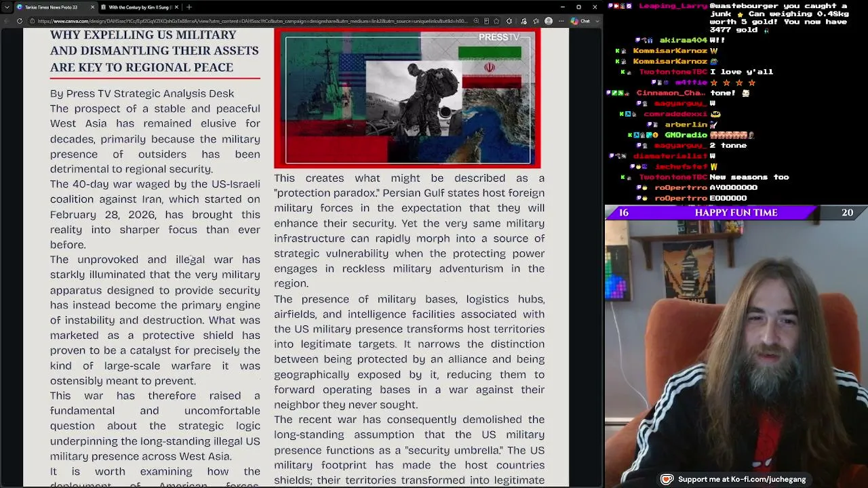Click the 'protection paradox' paragraph

click(410, 230)
